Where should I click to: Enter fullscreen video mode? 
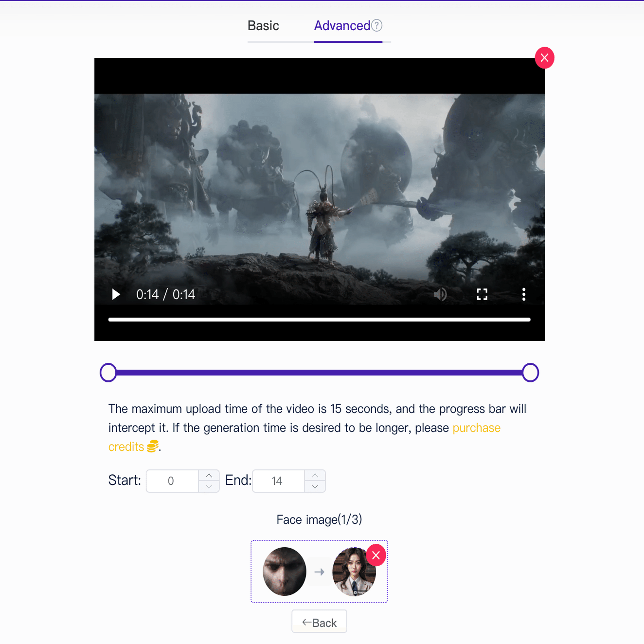tap(482, 294)
